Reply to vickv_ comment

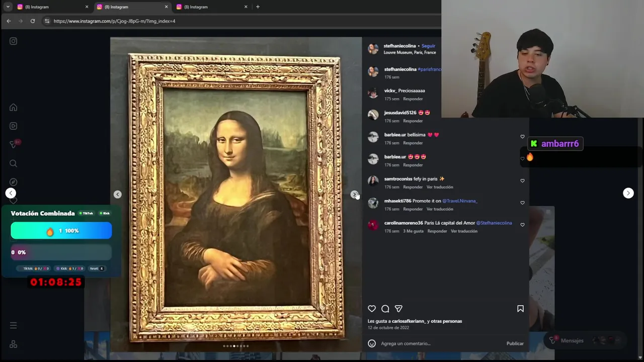click(413, 99)
